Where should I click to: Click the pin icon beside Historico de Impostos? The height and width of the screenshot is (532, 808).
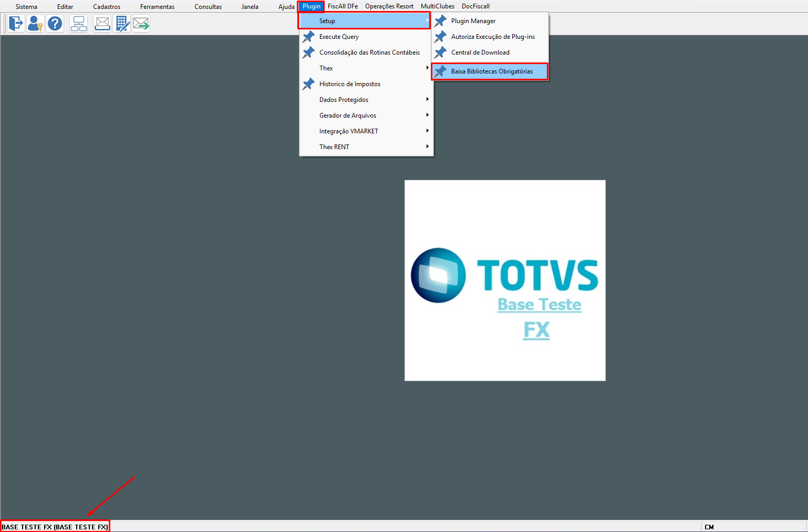pyautogui.click(x=309, y=84)
